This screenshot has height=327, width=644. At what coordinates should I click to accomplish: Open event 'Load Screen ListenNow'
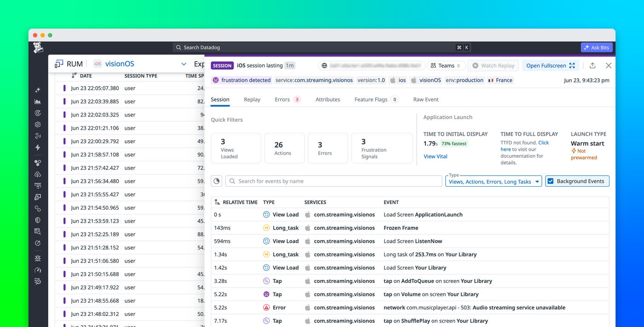[410, 241]
